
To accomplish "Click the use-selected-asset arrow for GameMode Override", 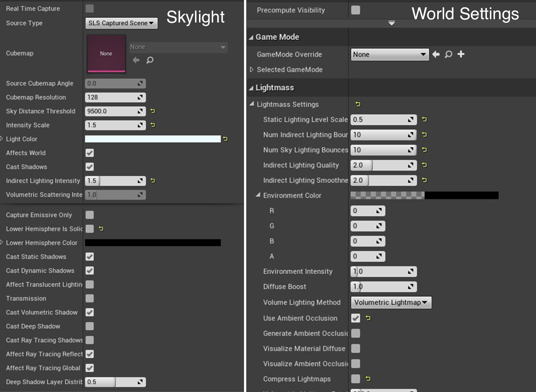I will tap(435, 54).
